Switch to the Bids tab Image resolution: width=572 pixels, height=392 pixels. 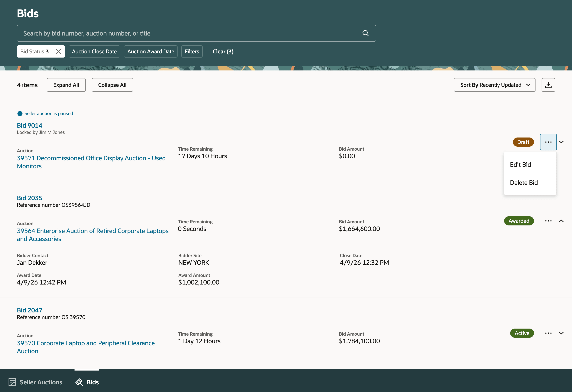(x=87, y=382)
